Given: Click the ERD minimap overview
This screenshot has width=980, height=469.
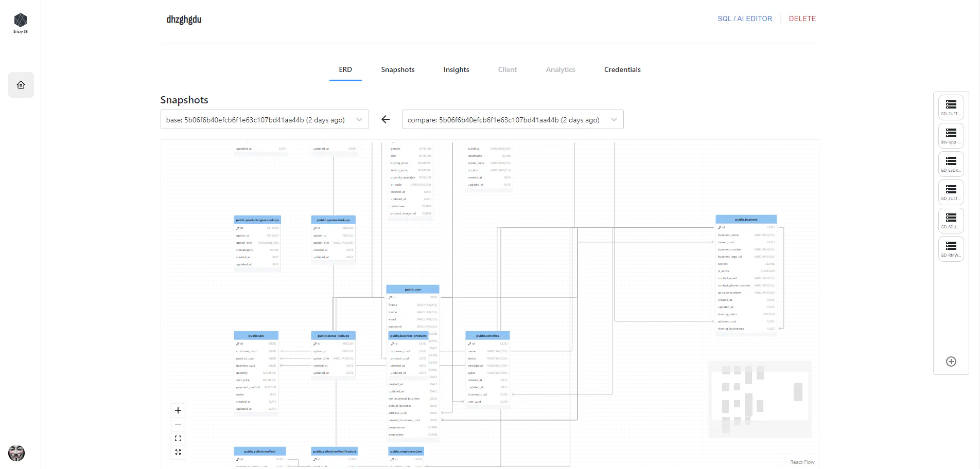Looking at the screenshot, I should coord(760,400).
